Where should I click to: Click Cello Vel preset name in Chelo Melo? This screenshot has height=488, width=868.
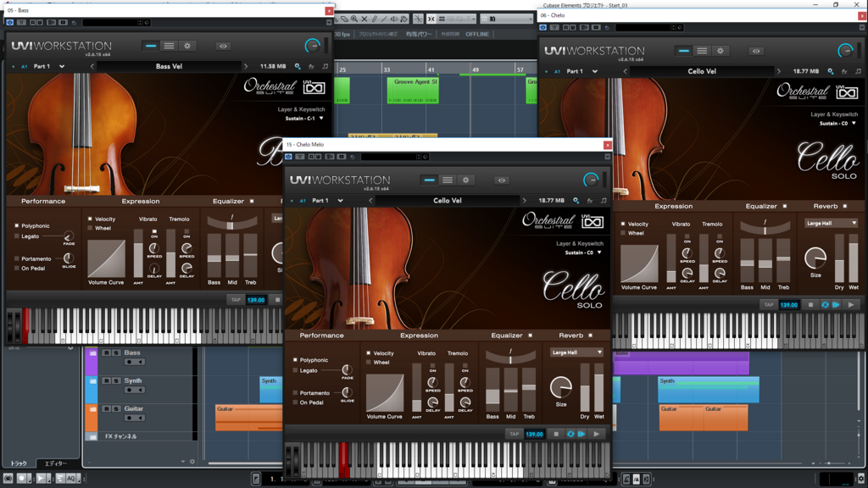point(448,200)
